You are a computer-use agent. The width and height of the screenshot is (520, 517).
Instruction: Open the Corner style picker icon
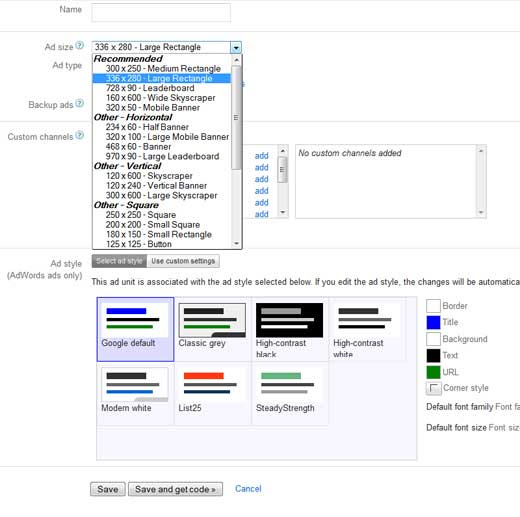click(x=433, y=388)
